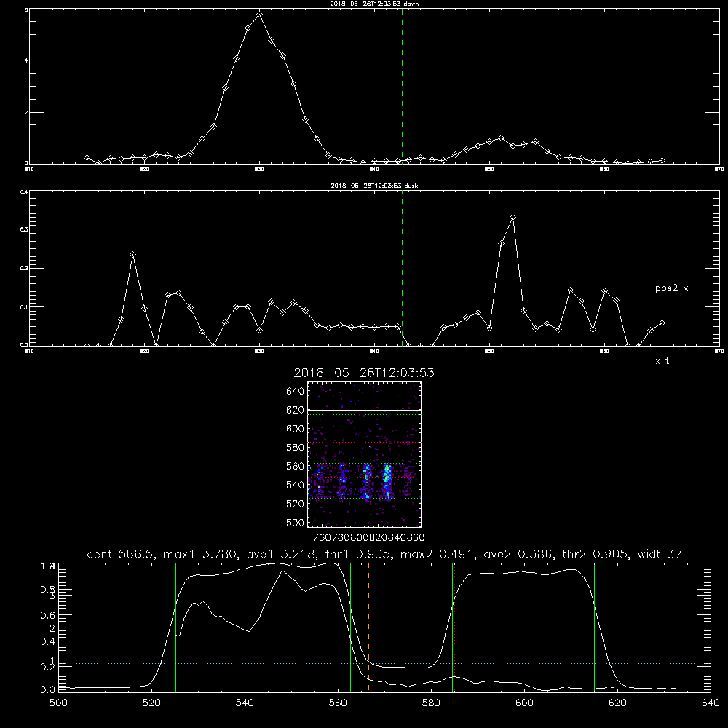Click the orange dashed vertical line in the bottom plot

point(368,627)
